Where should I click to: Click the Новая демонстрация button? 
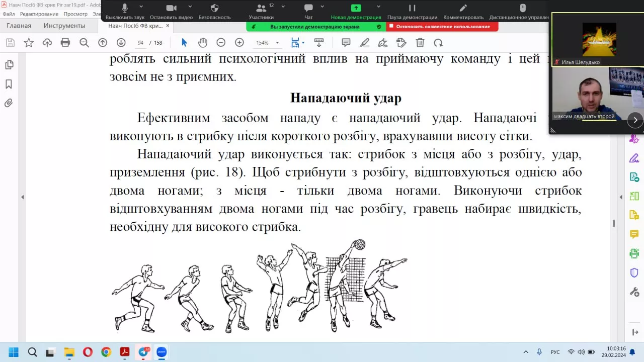point(356,11)
